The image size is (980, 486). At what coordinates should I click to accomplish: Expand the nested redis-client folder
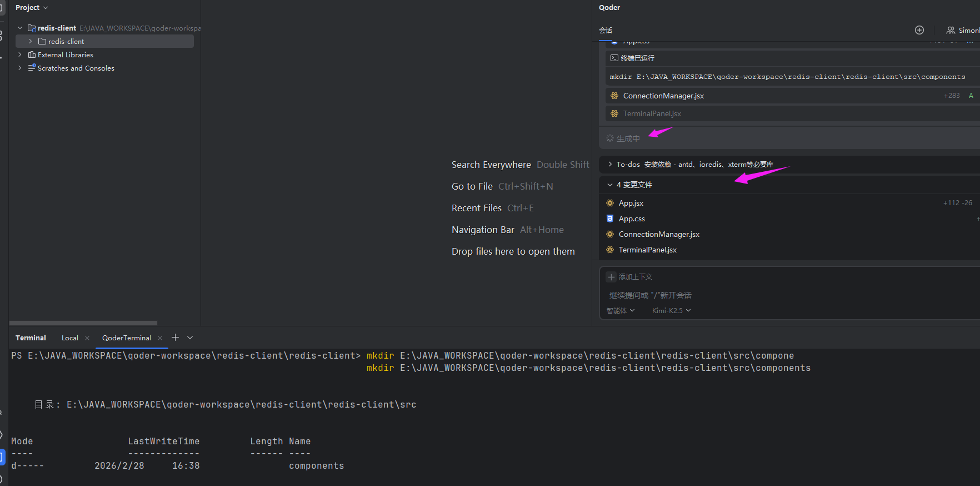point(31,41)
